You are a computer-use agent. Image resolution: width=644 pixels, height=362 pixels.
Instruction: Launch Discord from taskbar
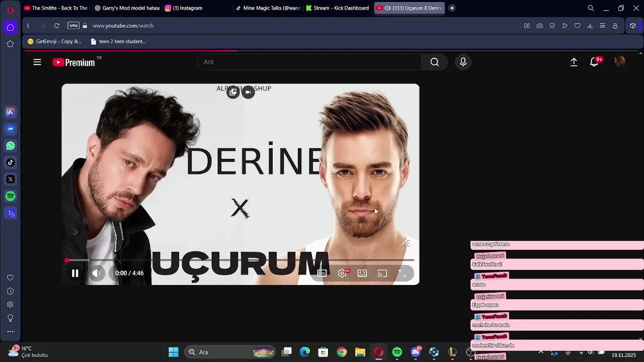coord(416,352)
